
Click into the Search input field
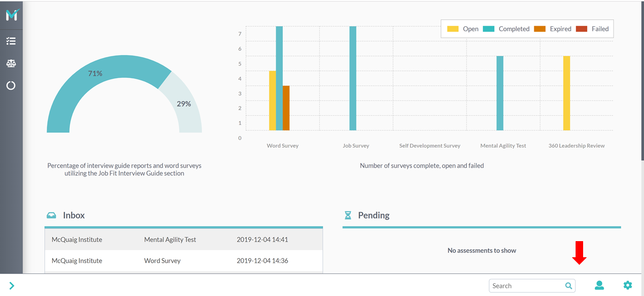click(x=526, y=286)
